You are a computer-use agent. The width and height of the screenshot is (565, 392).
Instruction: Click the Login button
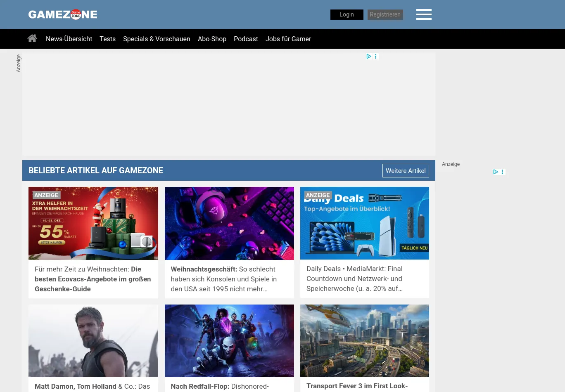point(347,14)
